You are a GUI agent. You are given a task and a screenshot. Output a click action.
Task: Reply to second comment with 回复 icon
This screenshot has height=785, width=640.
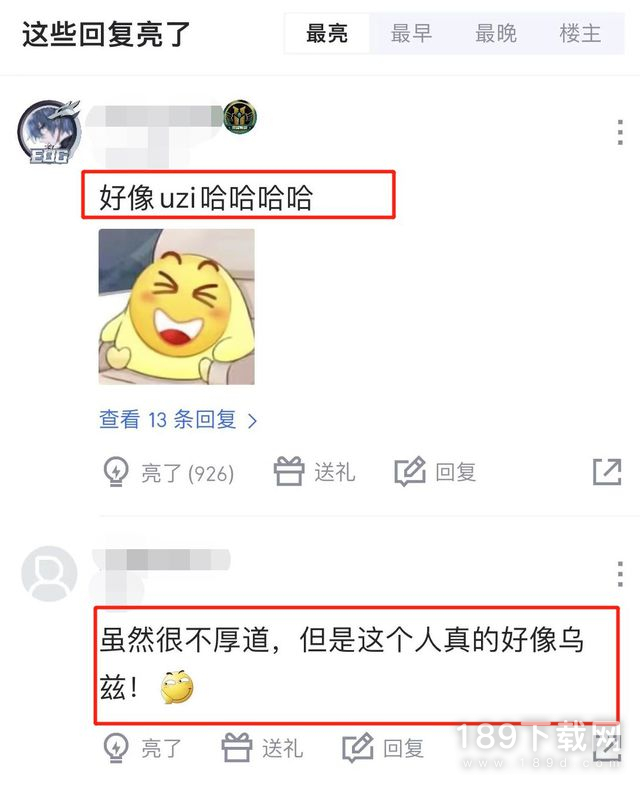pos(358,748)
